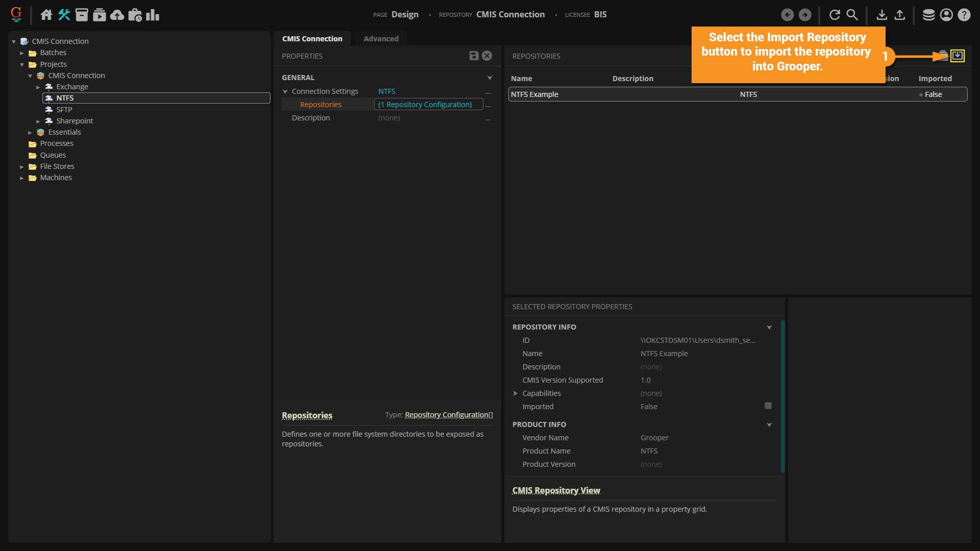Open the cloud upload Imports icon
This screenshot has width=980, height=551.
click(117, 15)
